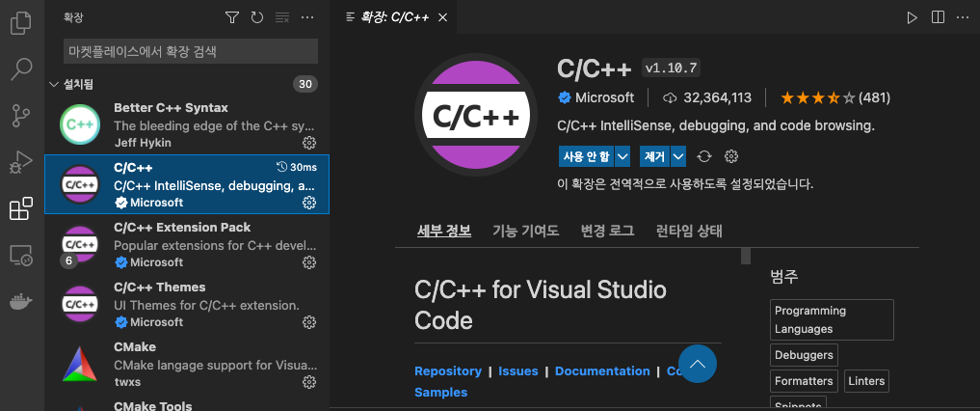Select the 확장: C/C++ editor tab
This screenshot has width=980, height=411.
394,17
